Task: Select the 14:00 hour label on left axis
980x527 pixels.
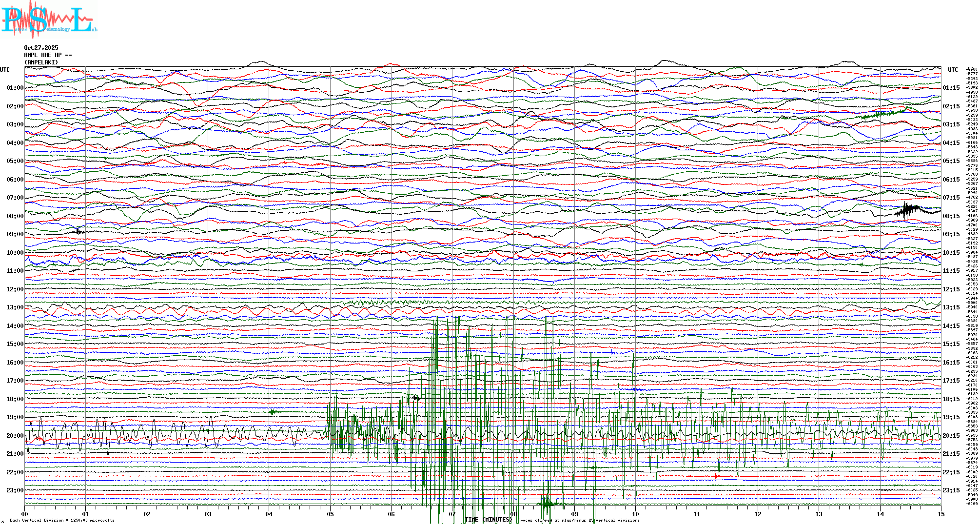Action: (x=15, y=326)
